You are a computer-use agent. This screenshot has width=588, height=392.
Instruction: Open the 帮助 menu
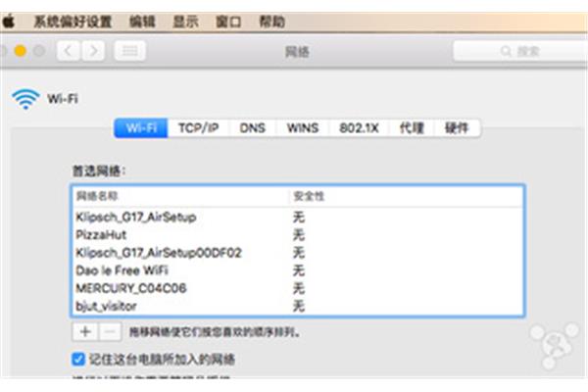tap(272, 22)
